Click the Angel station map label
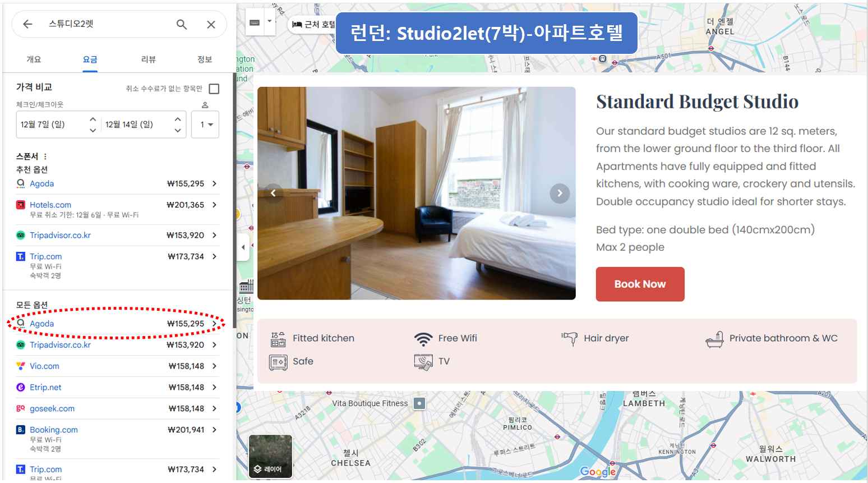Image resolution: width=868 pixels, height=483 pixels. pyautogui.click(x=720, y=26)
